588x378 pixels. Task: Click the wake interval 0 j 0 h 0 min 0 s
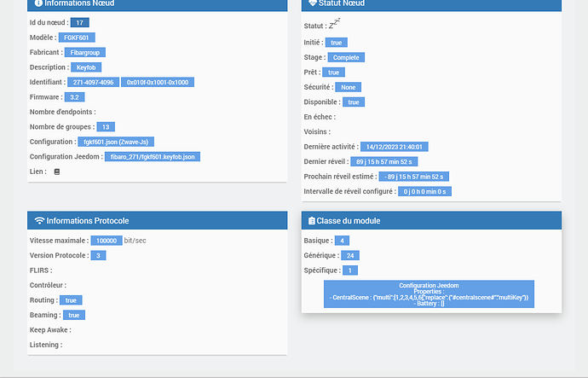425,191
